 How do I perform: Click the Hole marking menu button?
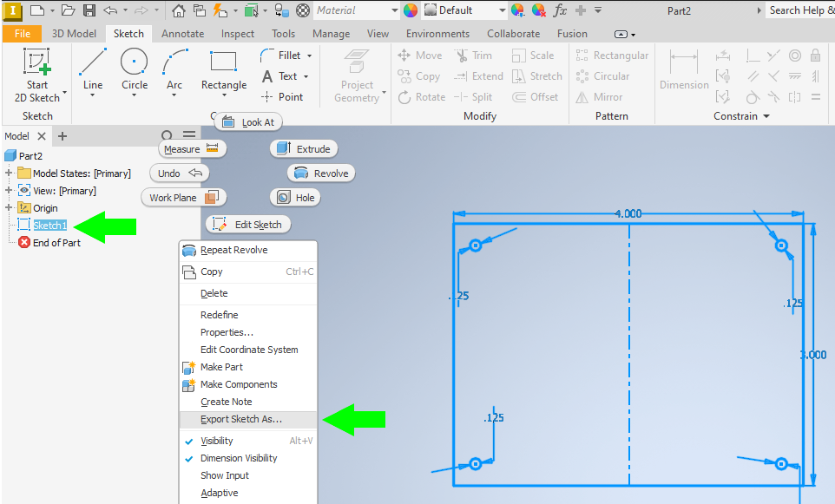(x=295, y=198)
